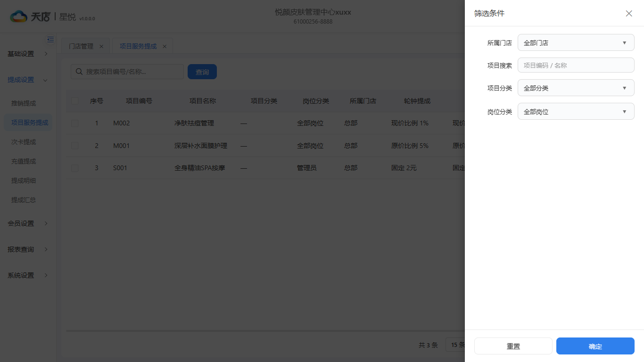This screenshot has height=362, width=644.
Task: Click the 项目名称 column header
Action: tap(203, 100)
